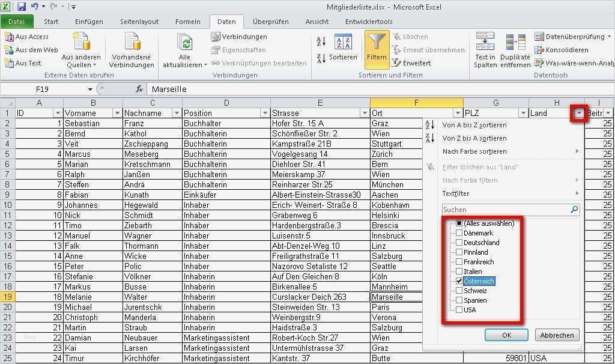
Task: Click the formula bar showing Marseille
Action: 380,89
